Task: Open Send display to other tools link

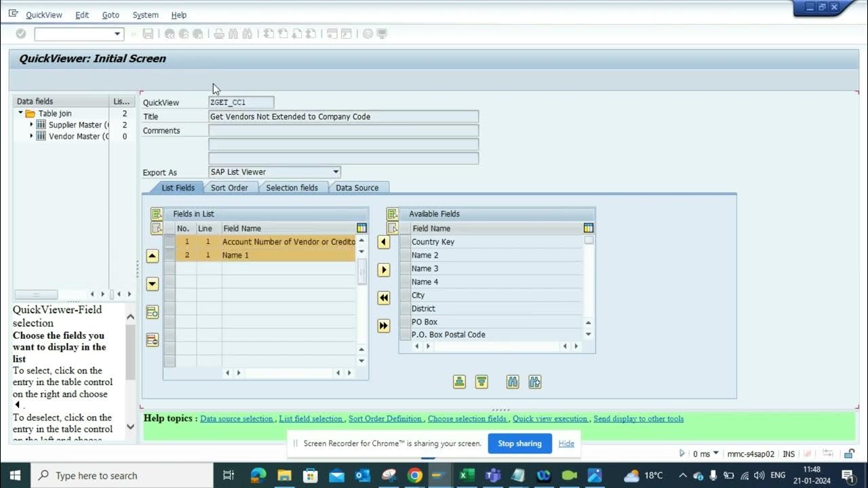Action: point(638,419)
